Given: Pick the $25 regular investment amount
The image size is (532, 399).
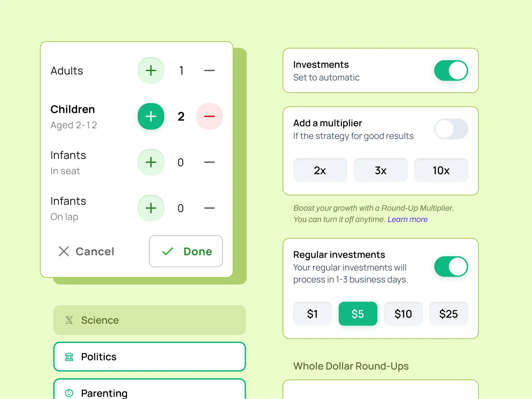Looking at the screenshot, I should tap(448, 314).
